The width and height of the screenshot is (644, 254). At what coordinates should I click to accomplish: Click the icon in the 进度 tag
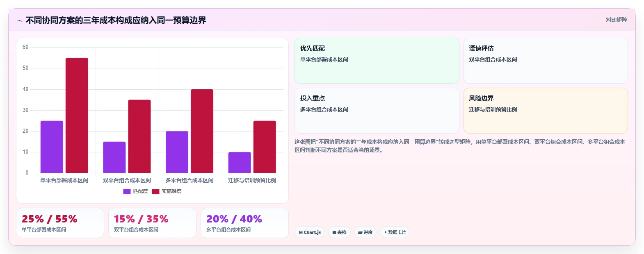pos(360,232)
